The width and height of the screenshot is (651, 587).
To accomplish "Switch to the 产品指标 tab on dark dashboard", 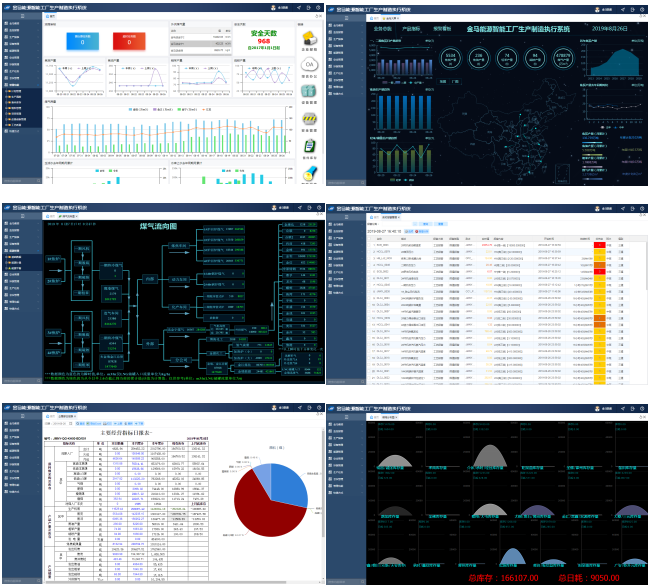I will (409, 29).
